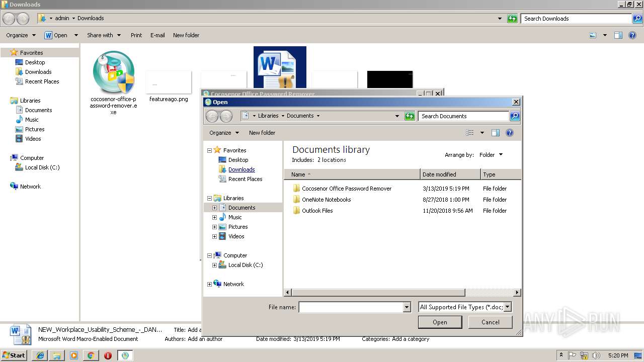Collapse Libraries node in Open dialog tree

click(209, 198)
